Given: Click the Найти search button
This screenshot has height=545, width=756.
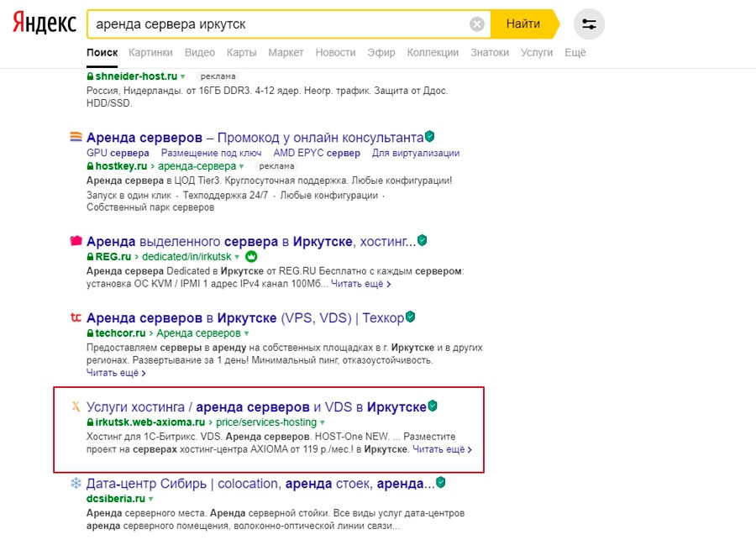Looking at the screenshot, I should click(x=523, y=24).
